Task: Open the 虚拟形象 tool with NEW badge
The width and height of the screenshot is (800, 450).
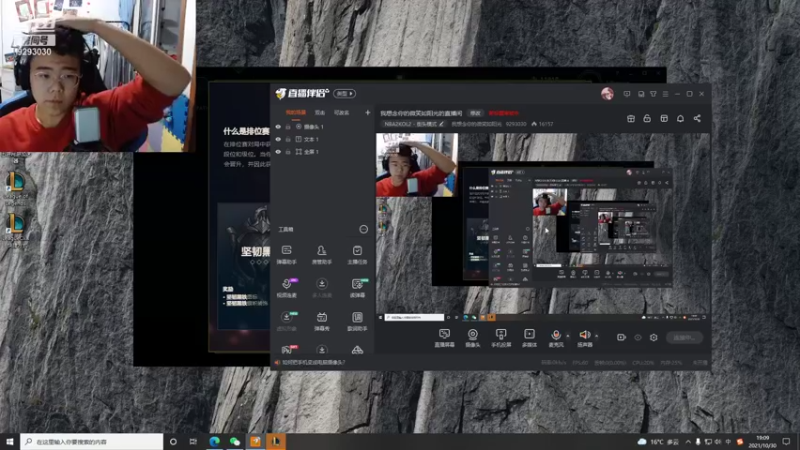Action: coord(287,321)
